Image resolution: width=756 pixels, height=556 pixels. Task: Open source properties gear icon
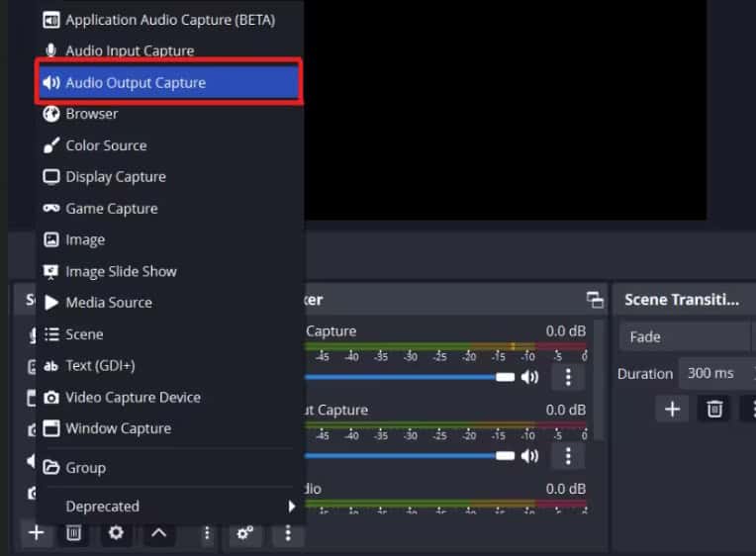click(x=116, y=533)
